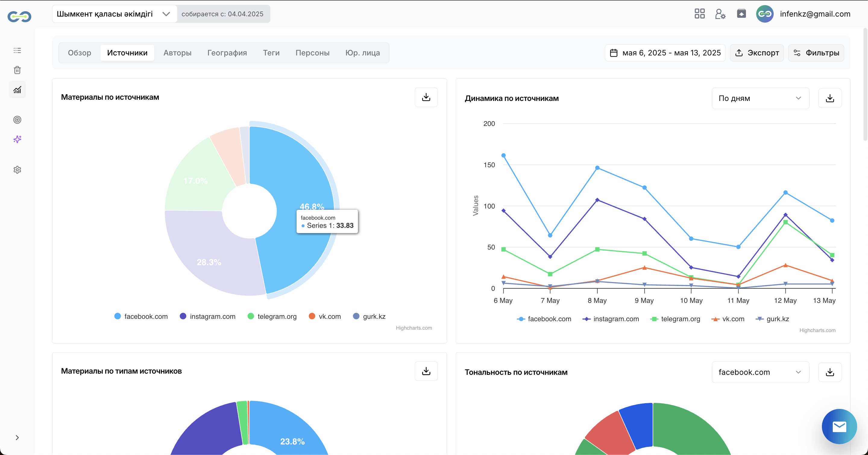Click the trash bin sidebar icon

pos(17,70)
